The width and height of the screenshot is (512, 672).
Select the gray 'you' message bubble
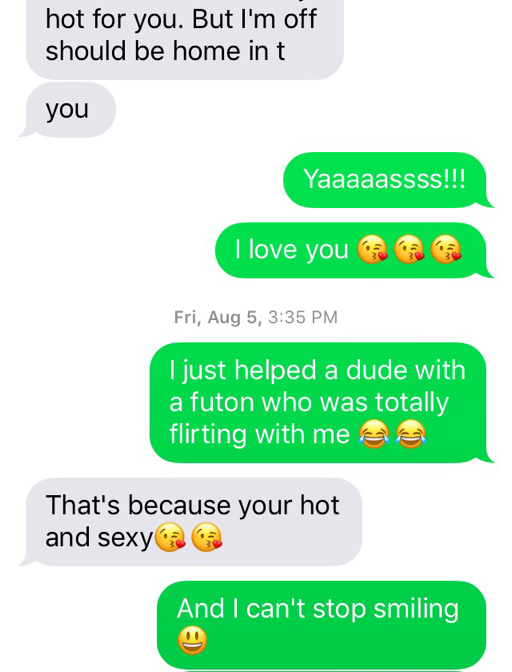pos(68,110)
